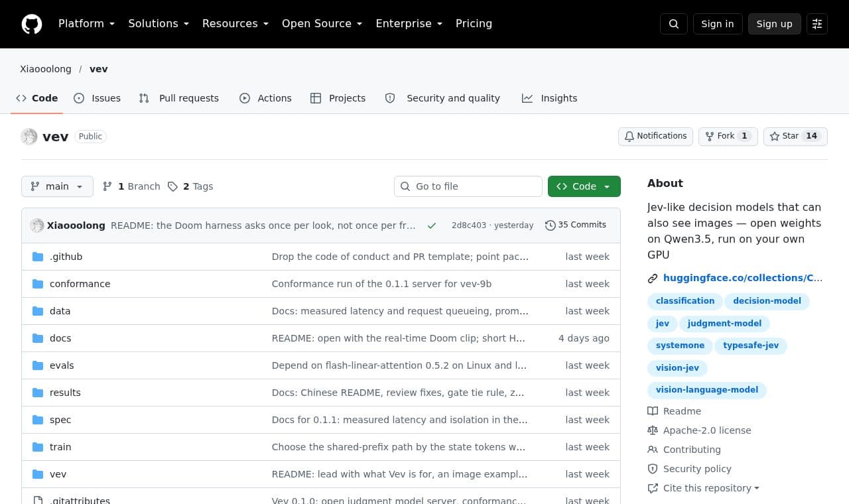The width and height of the screenshot is (849, 504).
Task: View the 35 Commits history
Action: click(576, 225)
